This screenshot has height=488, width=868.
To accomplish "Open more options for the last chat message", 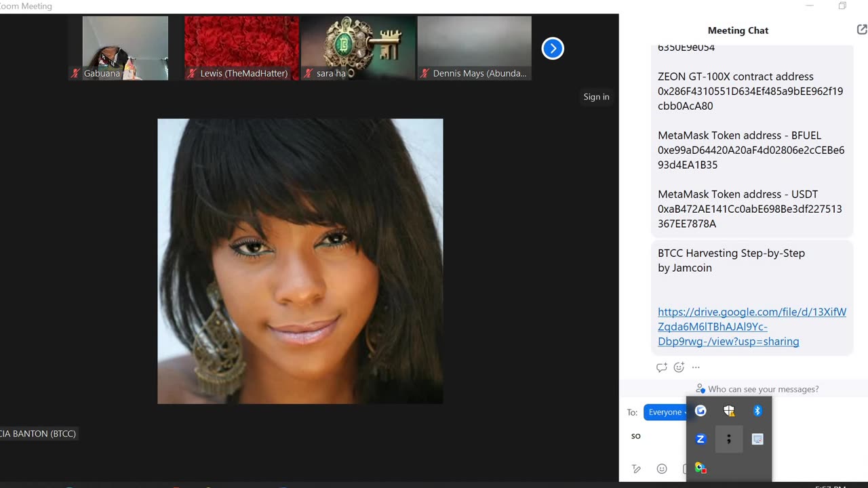I will 696,367.
